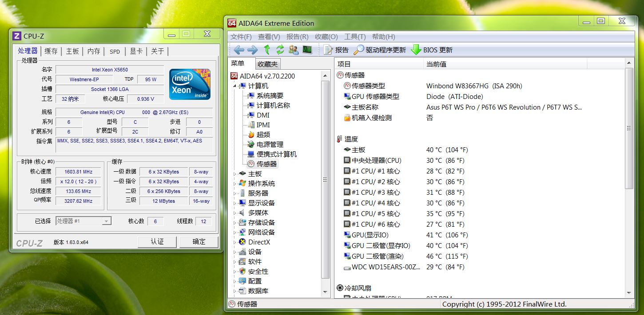Expand the 操作系统 tree node
The image size is (644, 315).
click(235, 183)
